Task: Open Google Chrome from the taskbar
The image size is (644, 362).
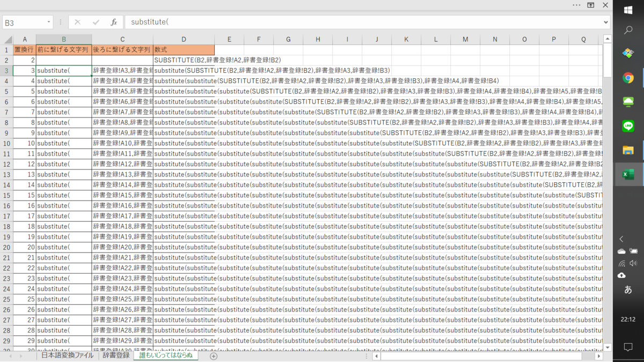Action: [628, 78]
